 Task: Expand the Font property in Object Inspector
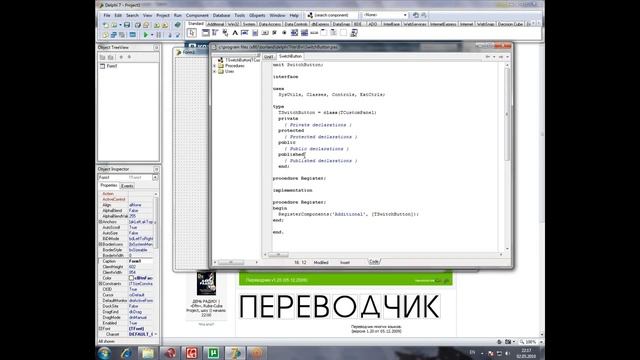pos(100,328)
